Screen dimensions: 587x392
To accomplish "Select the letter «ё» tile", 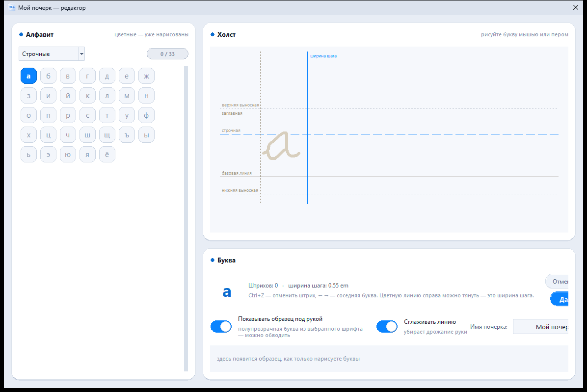I will (x=107, y=155).
